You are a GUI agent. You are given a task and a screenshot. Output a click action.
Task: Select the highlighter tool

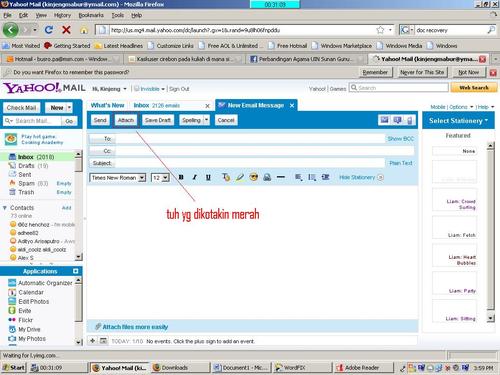pyautogui.click(x=240, y=177)
